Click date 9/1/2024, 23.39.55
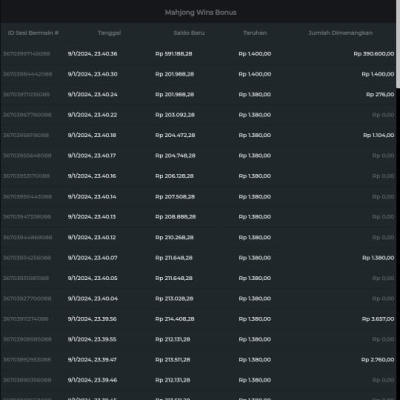Screen dimensions: 400x400 [92, 339]
